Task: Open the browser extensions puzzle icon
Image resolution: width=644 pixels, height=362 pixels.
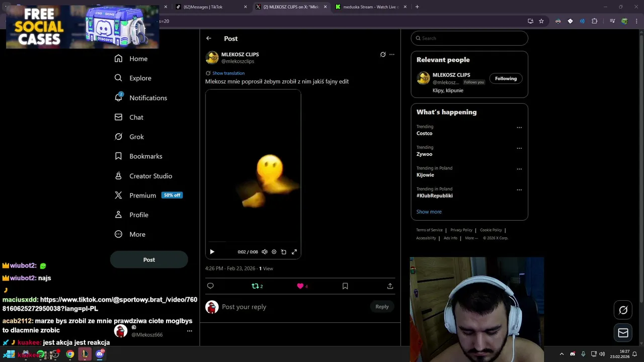Action: [595, 21]
